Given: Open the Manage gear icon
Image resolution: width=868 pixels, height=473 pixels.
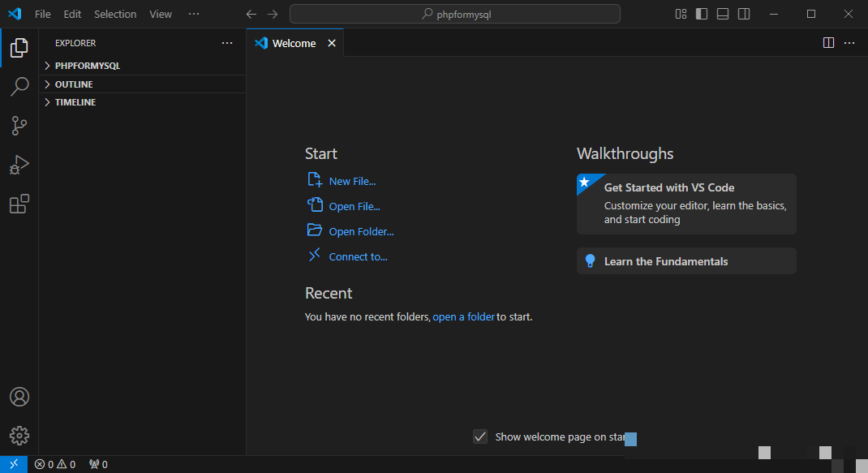Looking at the screenshot, I should coord(19,436).
